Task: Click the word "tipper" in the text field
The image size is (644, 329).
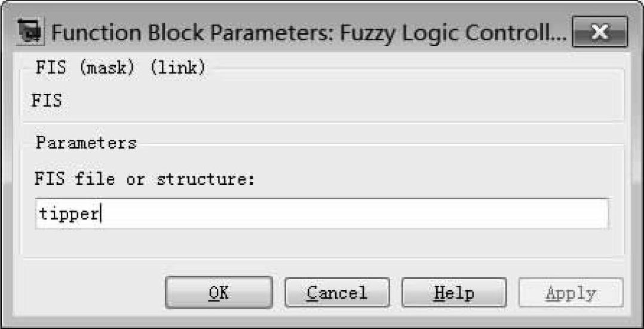Action: coord(69,214)
